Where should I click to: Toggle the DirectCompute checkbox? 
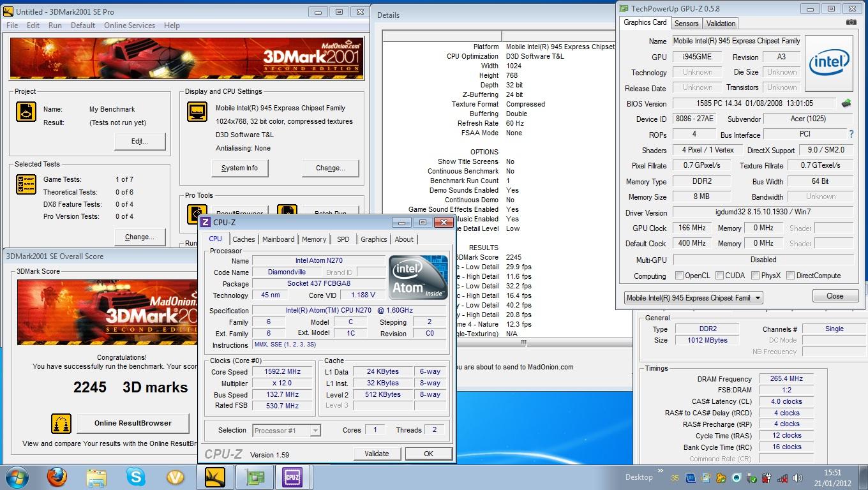pos(790,276)
